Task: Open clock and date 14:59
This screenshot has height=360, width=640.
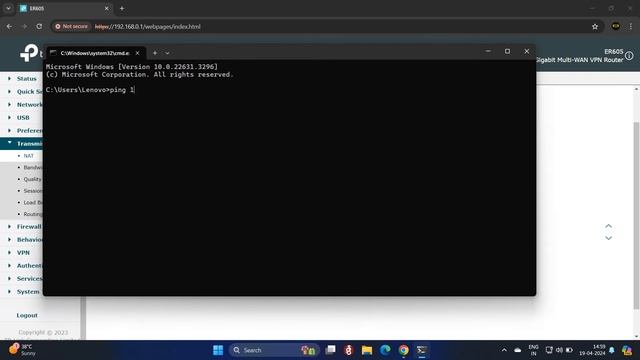Action: (593, 350)
